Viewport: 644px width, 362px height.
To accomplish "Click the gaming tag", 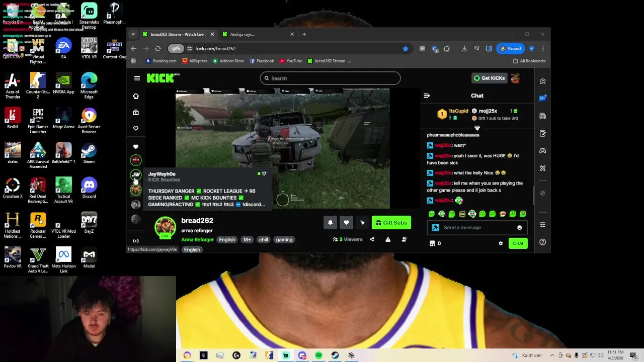I will (284, 240).
